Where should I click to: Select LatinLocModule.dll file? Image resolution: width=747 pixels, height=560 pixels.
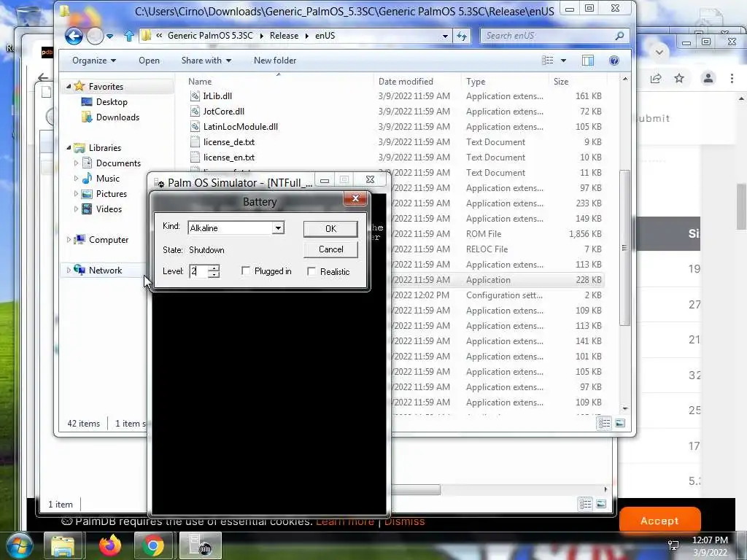pyautogui.click(x=240, y=127)
